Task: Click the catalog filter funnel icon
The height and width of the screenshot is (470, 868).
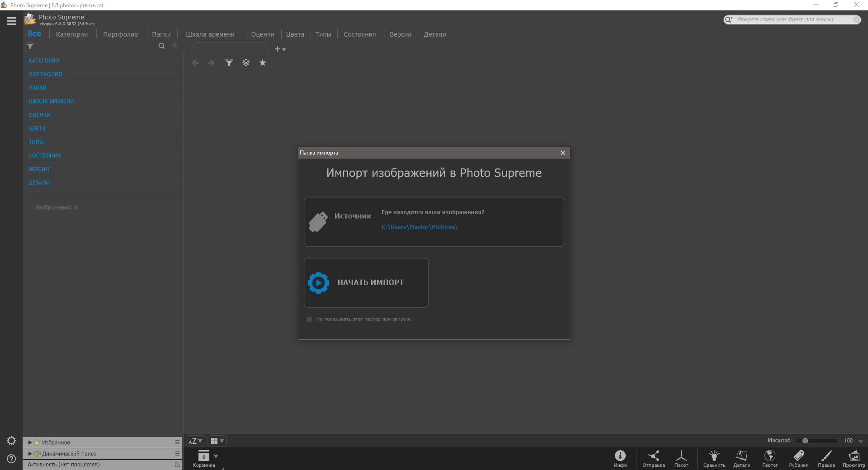Action: (x=30, y=46)
